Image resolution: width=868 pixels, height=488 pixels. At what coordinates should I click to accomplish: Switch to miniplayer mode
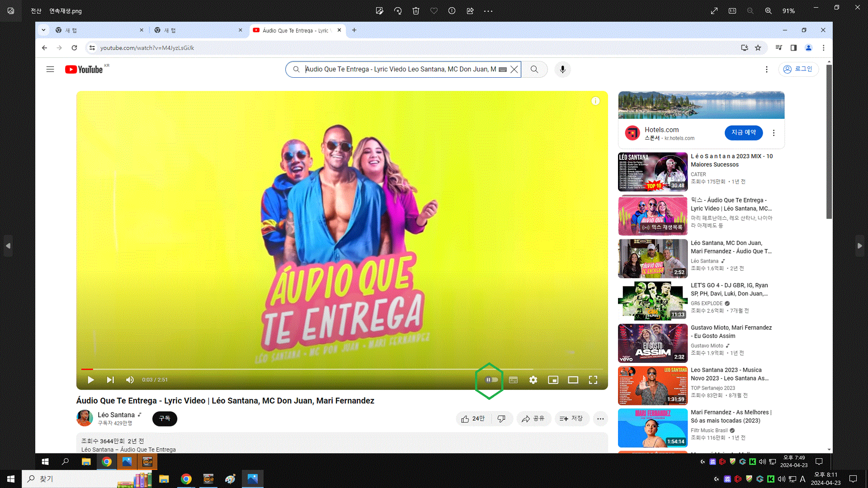point(553,380)
